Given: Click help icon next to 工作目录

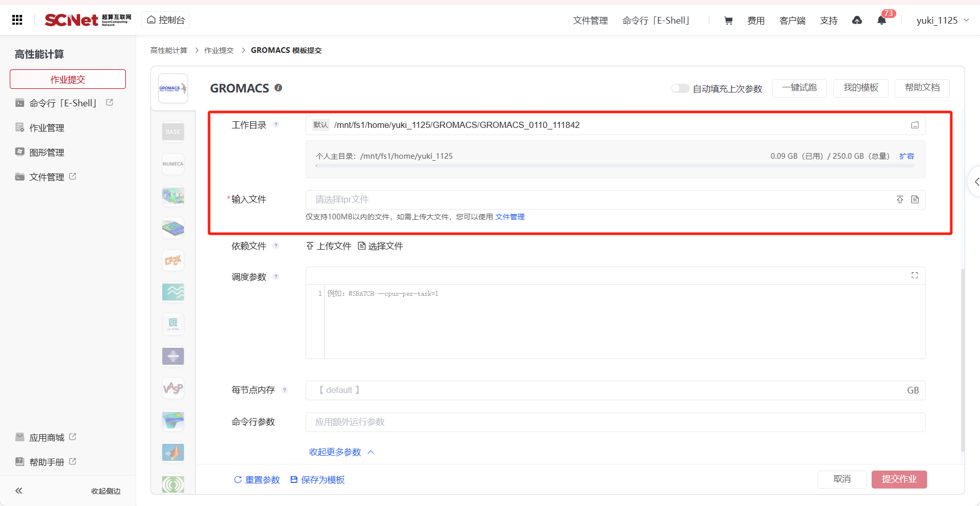Looking at the screenshot, I should (x=276, y=124).
